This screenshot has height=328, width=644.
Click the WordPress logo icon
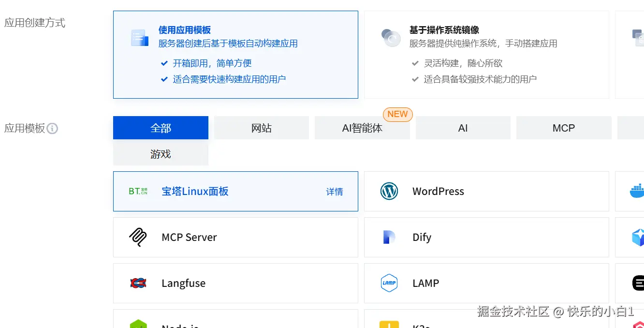tap(389, 191)
